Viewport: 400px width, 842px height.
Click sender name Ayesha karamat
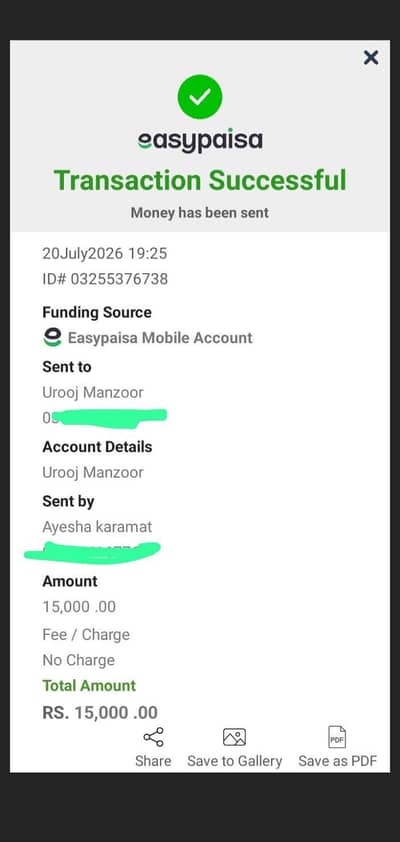(x=97, y=527)
